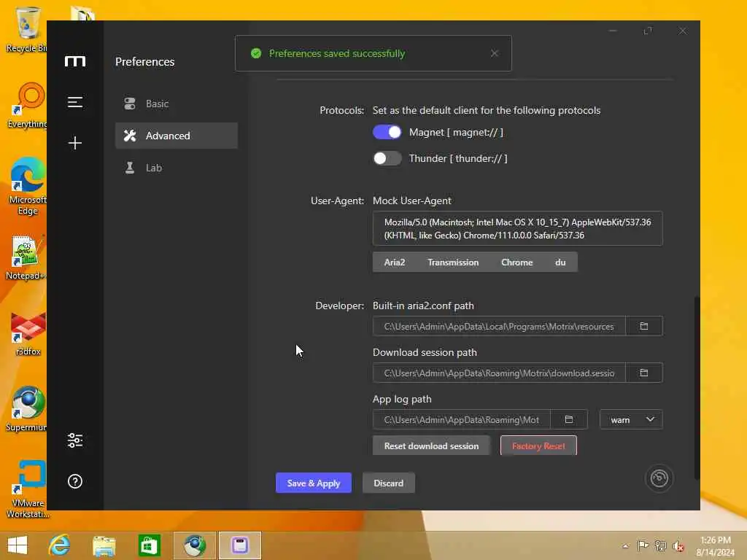This screenshot has height=560, width=747.
Task: Show hidden tray icons arrow
Action: point(625,546)
